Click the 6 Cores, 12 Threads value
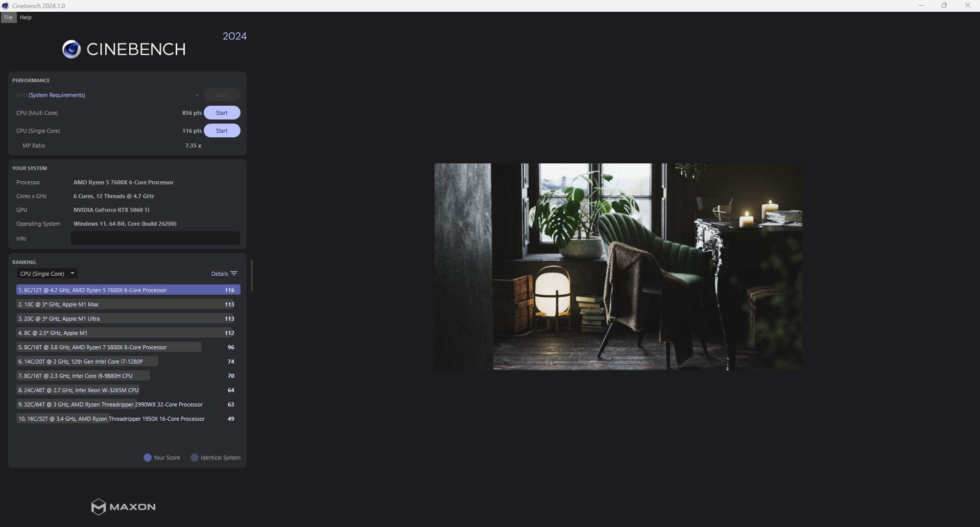The width and height of the screenshot is (980, 527). point(113,196)
